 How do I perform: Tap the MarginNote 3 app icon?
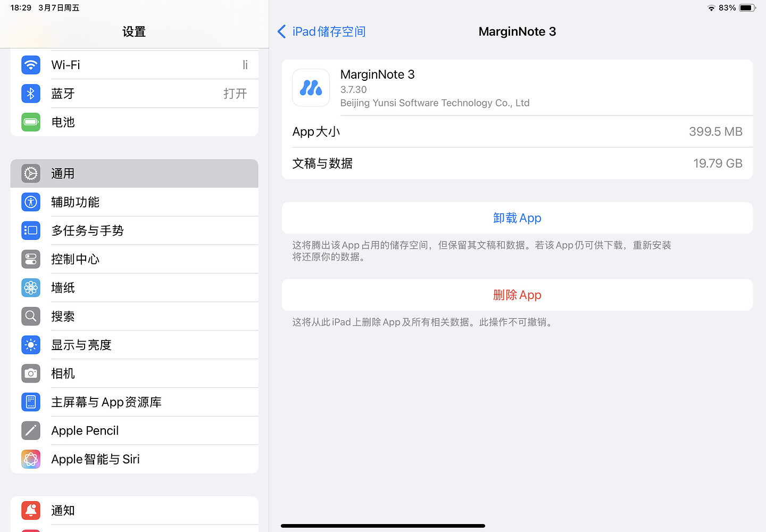click(x=311, y=88)
